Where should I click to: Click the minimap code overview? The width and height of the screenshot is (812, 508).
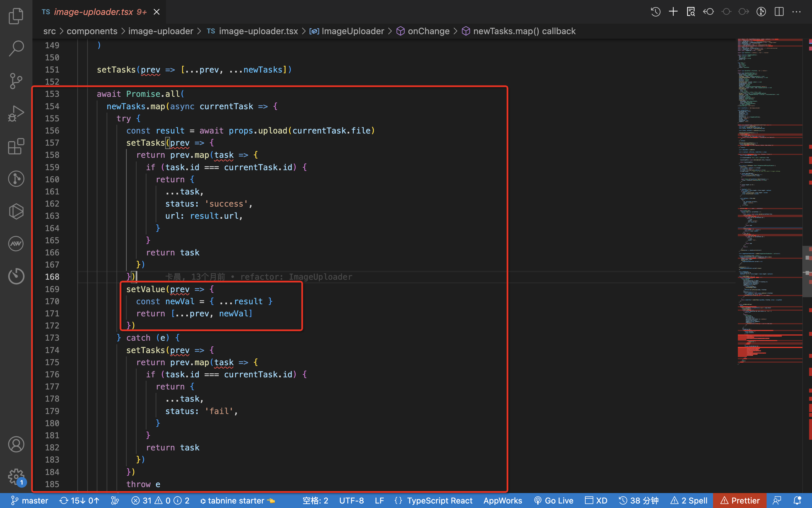770,202
